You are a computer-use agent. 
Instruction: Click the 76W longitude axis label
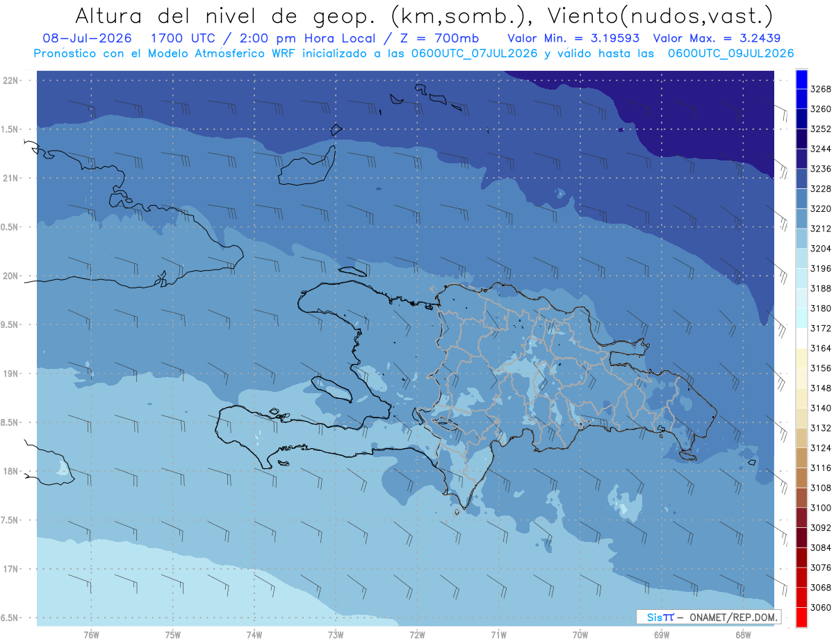(x=91, y=635)
